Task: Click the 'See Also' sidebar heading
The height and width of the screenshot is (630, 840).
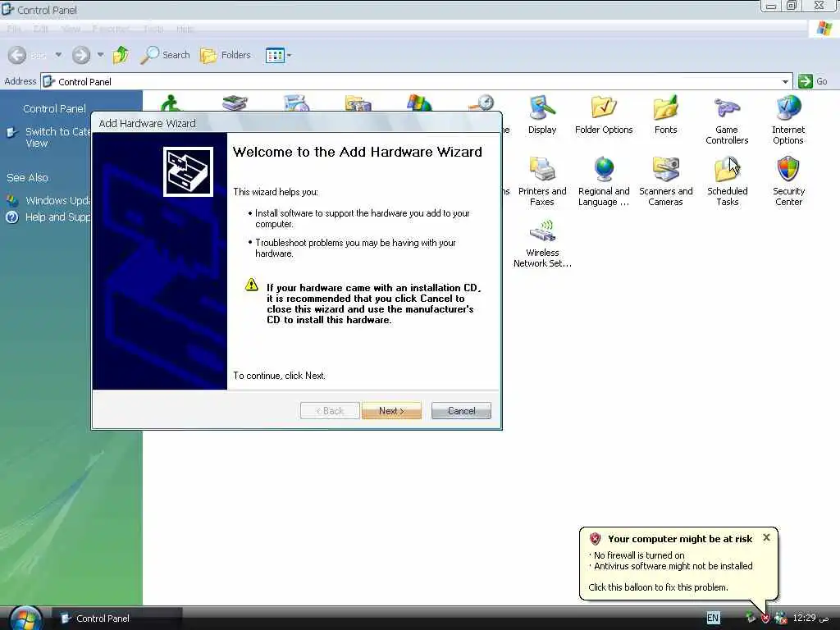Action: click(x=27, y=177)
